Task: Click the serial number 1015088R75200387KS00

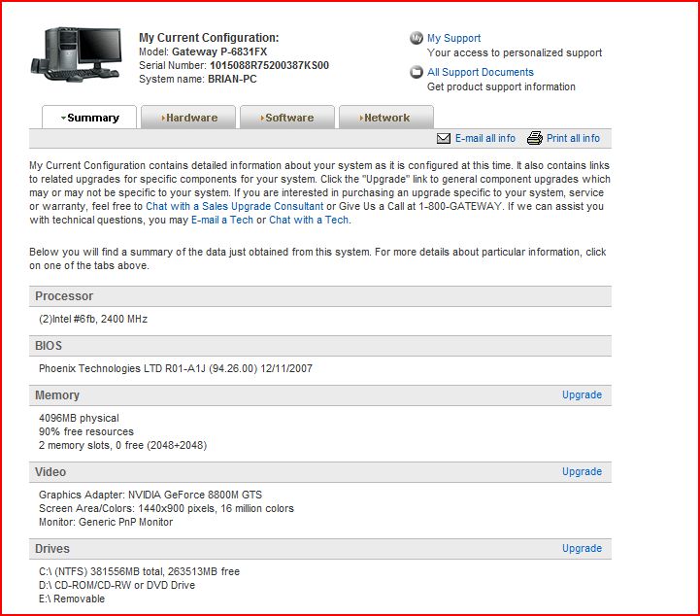Action: pyautogui.click(x=269, y=65)
